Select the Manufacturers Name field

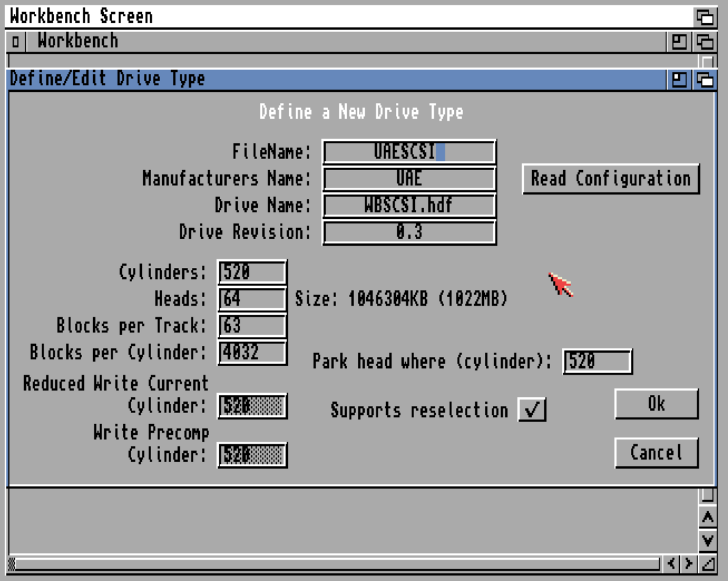[x=409, y=179]
